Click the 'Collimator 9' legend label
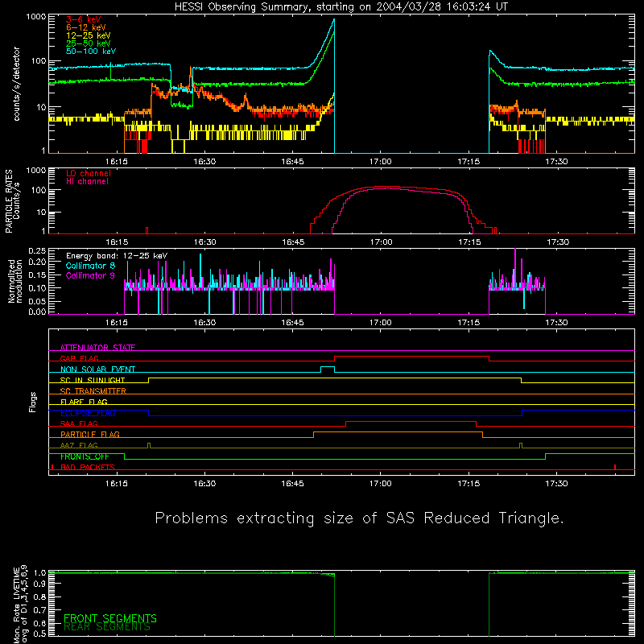644x644 pixels. click(x=90, y=275)
